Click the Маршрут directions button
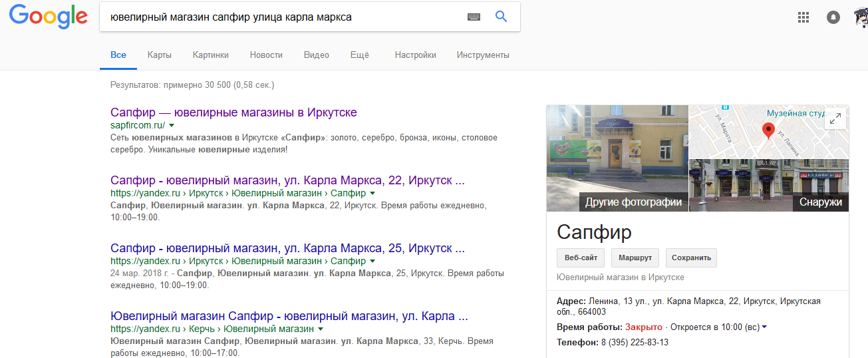The width and height of the screenshot is (868, 358). tap(635, 258)
